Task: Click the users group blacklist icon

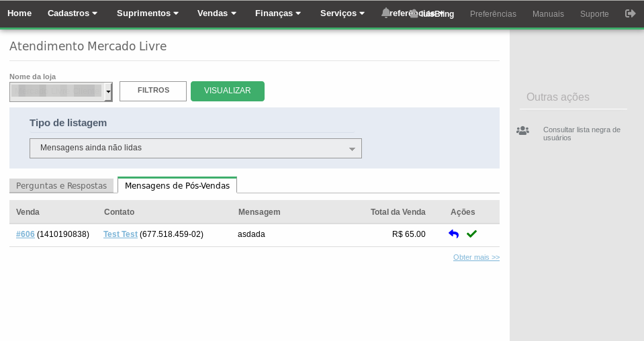Action: 522,130
